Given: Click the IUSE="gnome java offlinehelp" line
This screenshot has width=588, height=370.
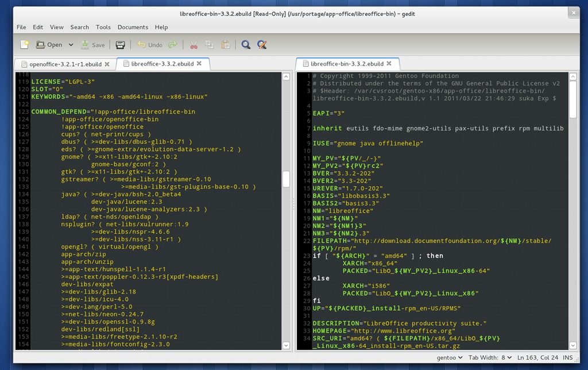Looking at the screenshot, I should point(368,143).
